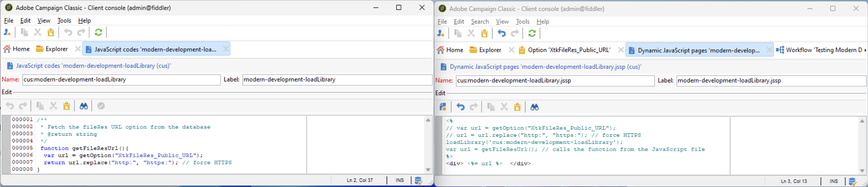Viewport: 868px width, 187px height.
Task: Click the connect user icon in right window toolbar
Action: click(x=441, y=33)
